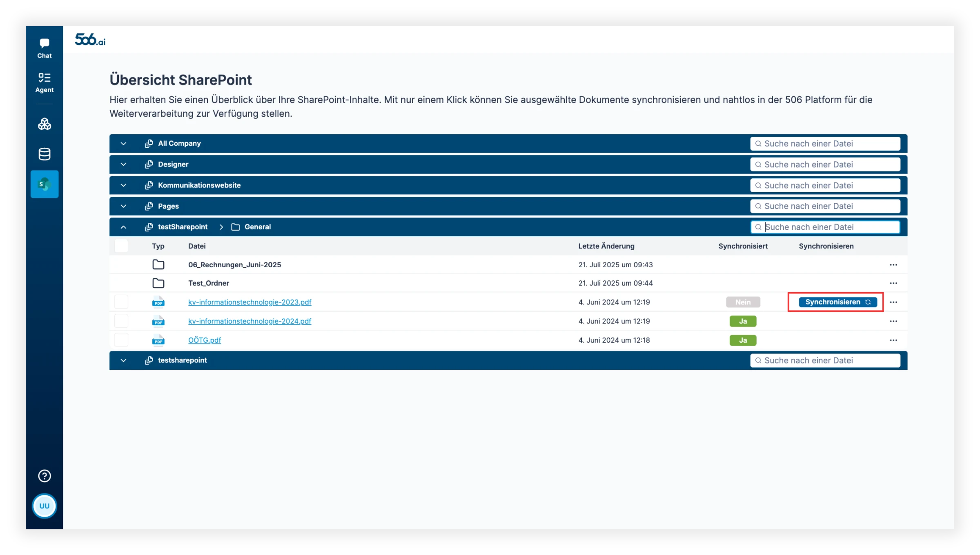Expand the All Company site

pyautogui.click(x=123, y=144)
